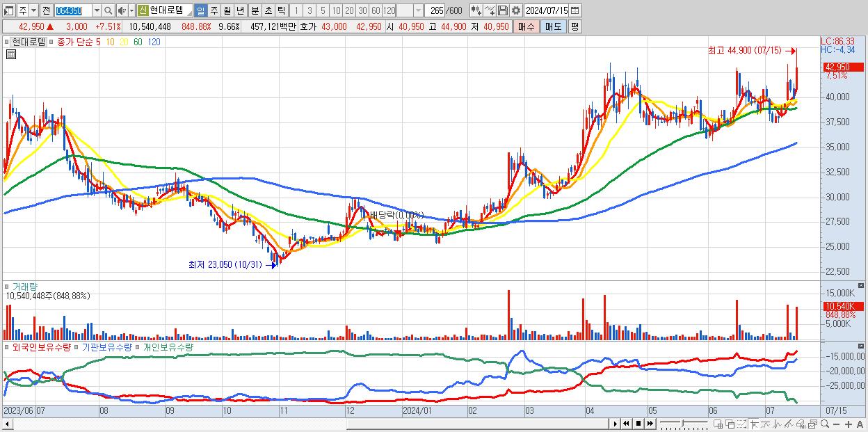The width and height of the screenshot is (868, 432).
Task: Open the 주 type dropdown arrow
Action: [34, 10]
